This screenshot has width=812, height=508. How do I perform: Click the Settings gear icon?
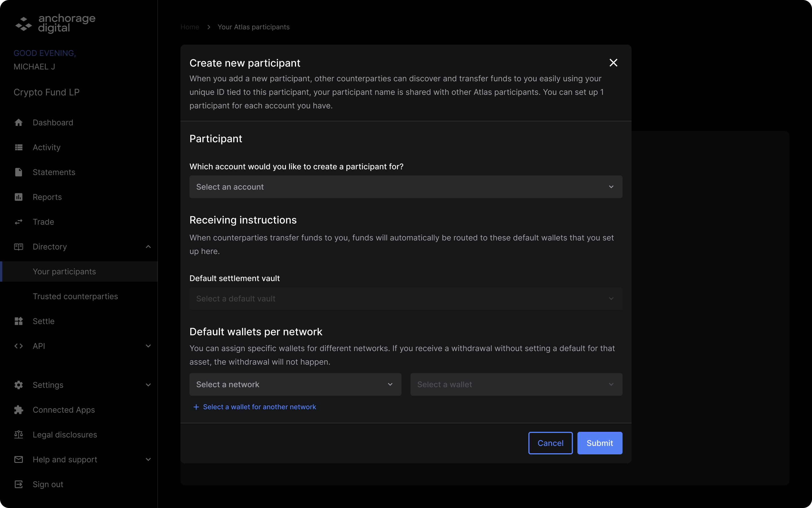tap(19, 385)
